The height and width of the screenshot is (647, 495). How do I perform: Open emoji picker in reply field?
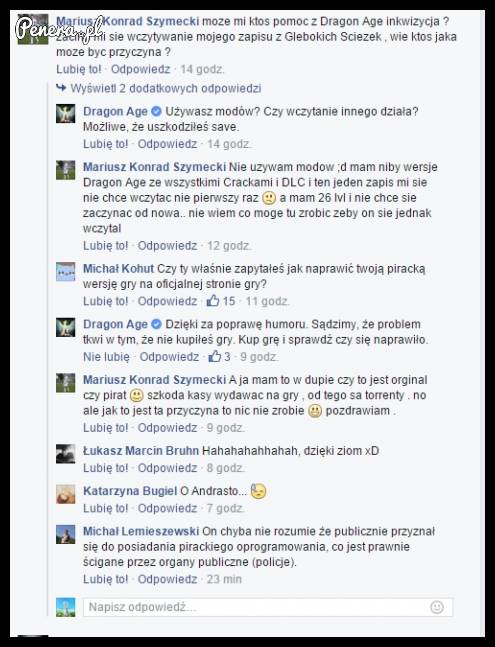click(437, 607)
